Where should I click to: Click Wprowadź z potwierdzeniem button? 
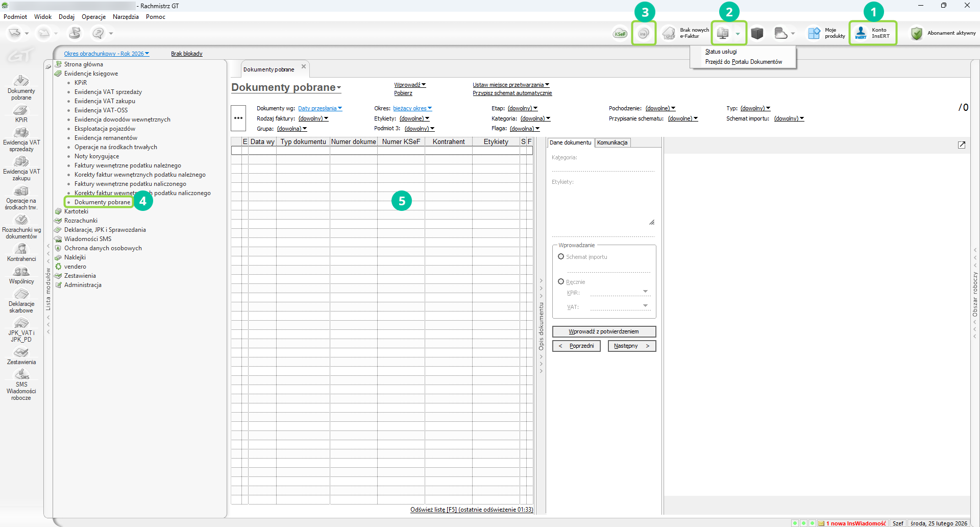coord(604,331)
